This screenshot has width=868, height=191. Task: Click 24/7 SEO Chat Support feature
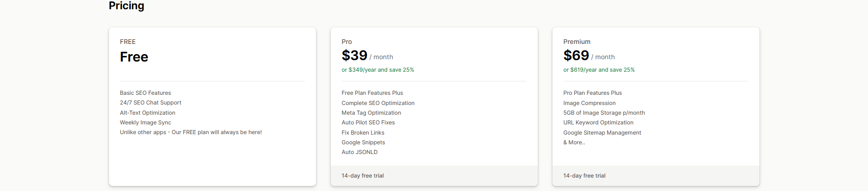(x=151, y=103)
